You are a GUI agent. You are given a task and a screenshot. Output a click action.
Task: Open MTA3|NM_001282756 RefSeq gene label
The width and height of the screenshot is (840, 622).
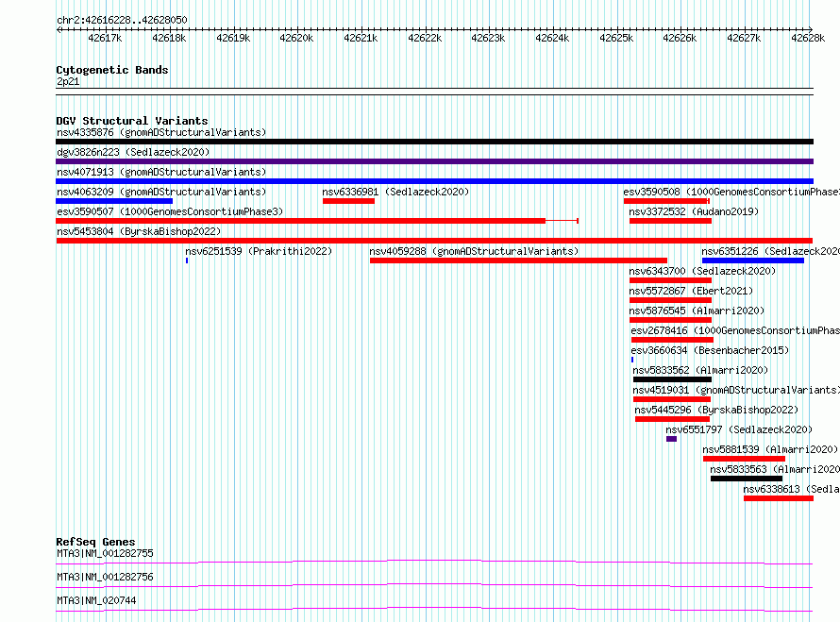click(105, 577)
